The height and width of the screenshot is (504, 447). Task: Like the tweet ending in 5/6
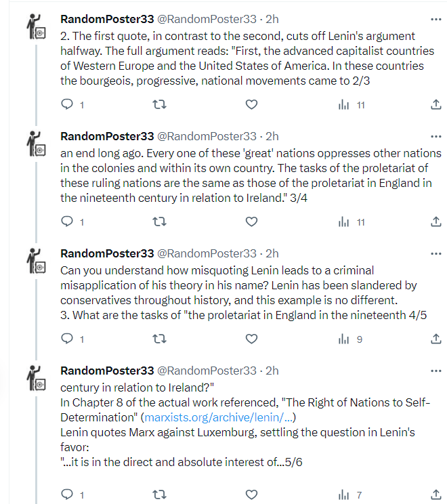[251, 495]
